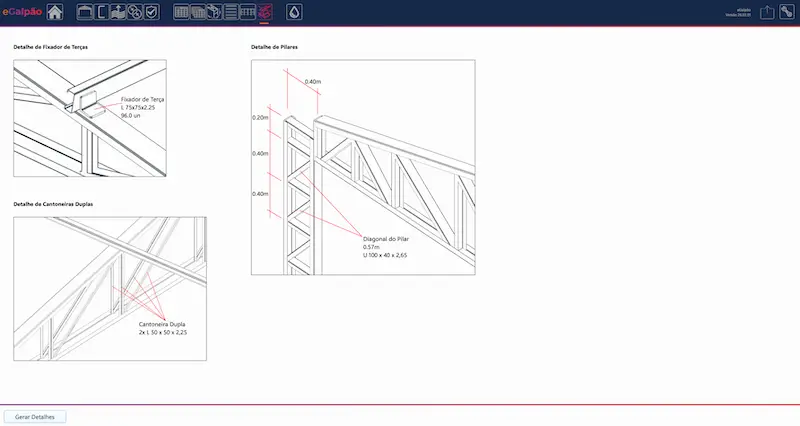The width and height of the screenshot is (800, 426).
Task: Click the water drop icon
Action: (x=294, y=12)
